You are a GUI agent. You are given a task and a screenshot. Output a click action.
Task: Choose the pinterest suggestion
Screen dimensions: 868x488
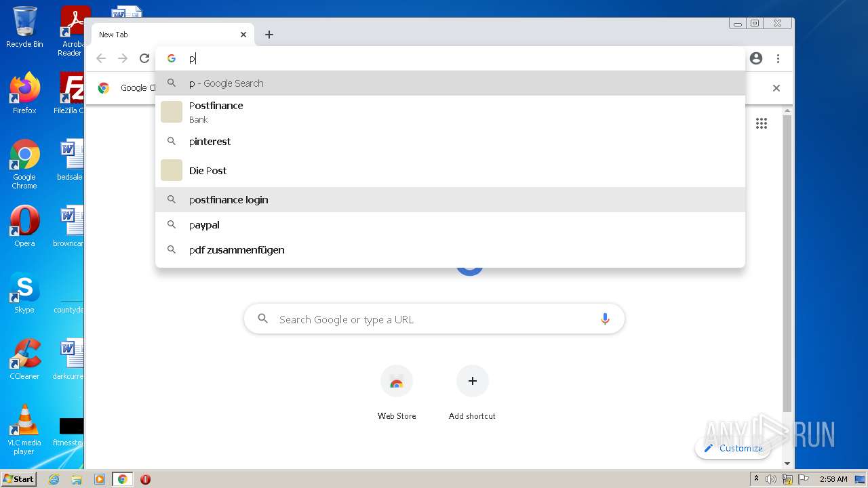tap(450, 142)
